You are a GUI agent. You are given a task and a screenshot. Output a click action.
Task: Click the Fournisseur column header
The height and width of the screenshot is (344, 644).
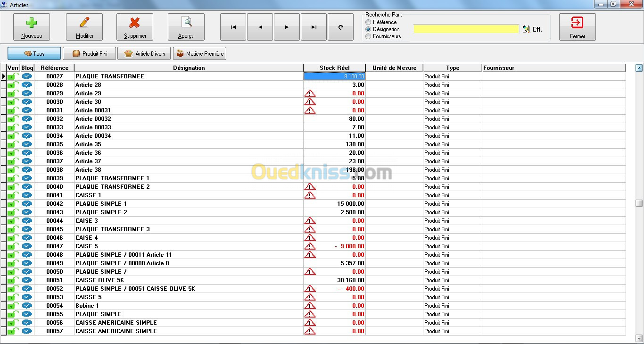tap(554, 68)
